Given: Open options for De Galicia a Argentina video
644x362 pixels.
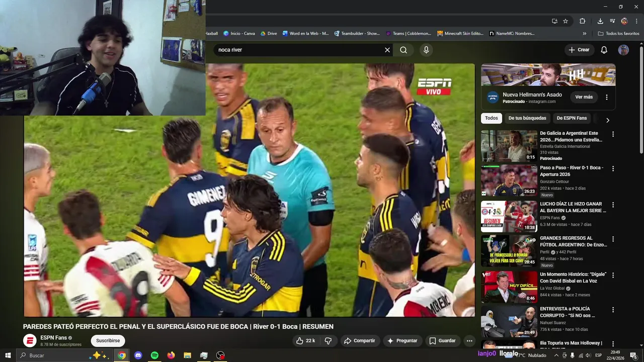Looking at the screenshot, I should coord(613,134).
